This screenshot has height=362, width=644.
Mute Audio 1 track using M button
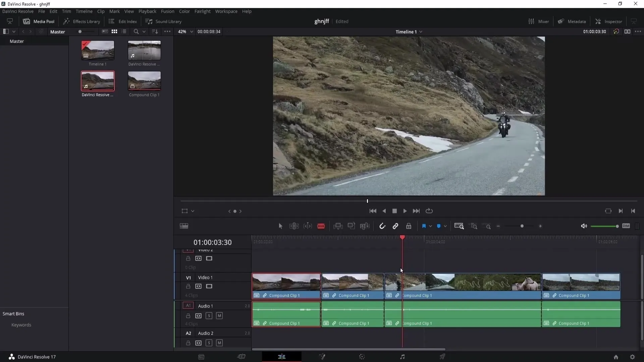219,316
